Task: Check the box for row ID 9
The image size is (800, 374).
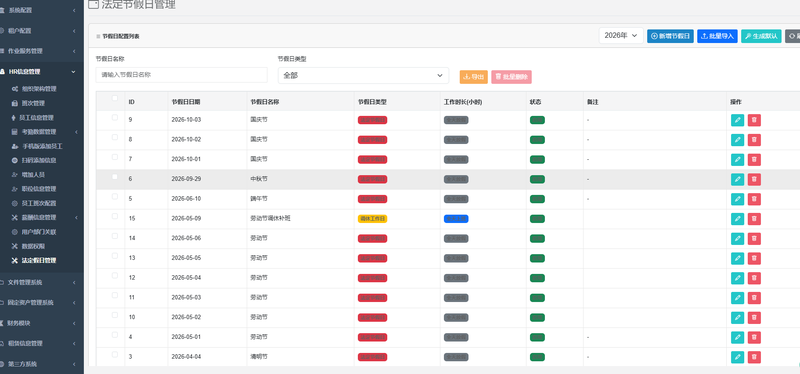Action: tap(115, 117)
